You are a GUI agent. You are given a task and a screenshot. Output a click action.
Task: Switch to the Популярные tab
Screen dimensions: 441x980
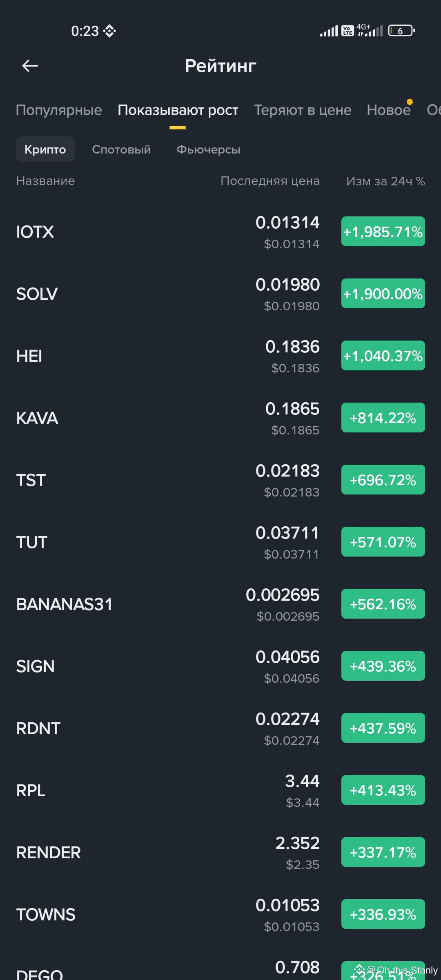(x=59, y=110)
